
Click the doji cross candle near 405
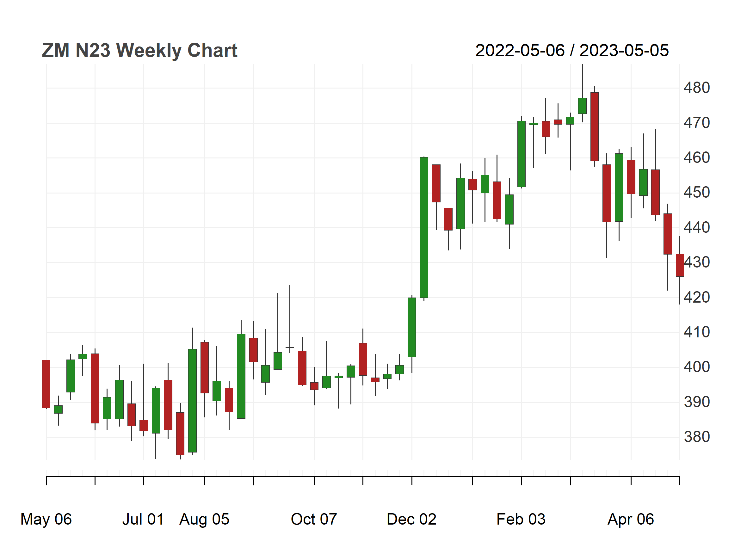pos(290,347)
